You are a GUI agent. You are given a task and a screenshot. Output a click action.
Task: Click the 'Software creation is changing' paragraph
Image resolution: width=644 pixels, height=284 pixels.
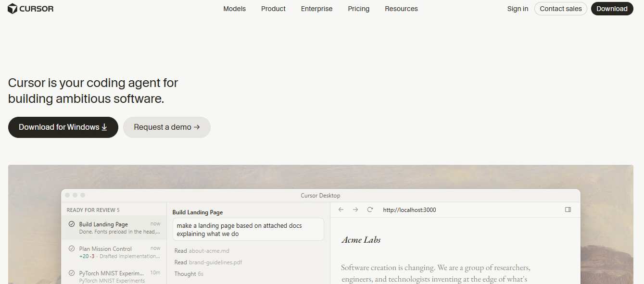click(x=436, y=273)
